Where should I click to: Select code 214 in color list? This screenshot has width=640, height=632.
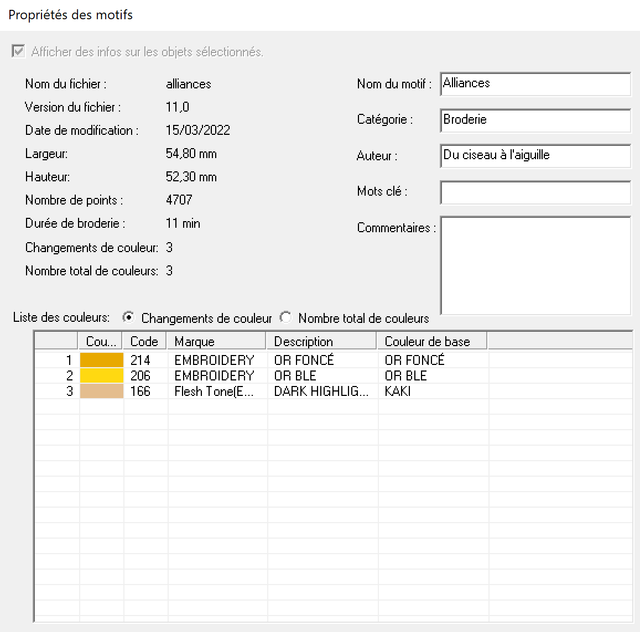pos(140,360)
